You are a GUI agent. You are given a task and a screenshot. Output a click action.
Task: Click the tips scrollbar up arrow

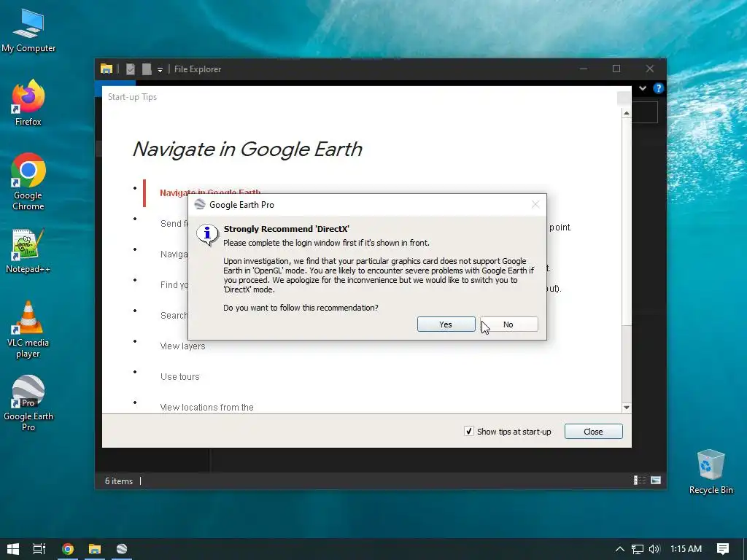coord(627,113)
